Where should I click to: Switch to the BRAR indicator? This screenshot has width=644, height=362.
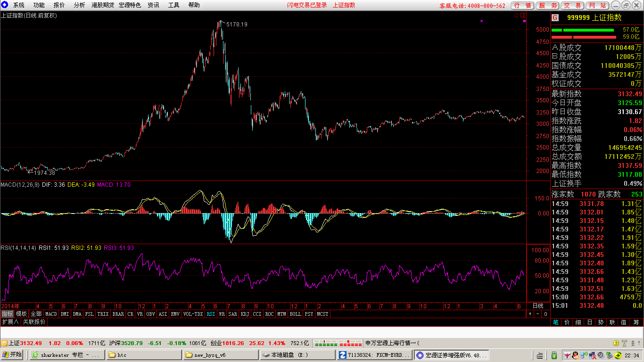coord(118,313)
